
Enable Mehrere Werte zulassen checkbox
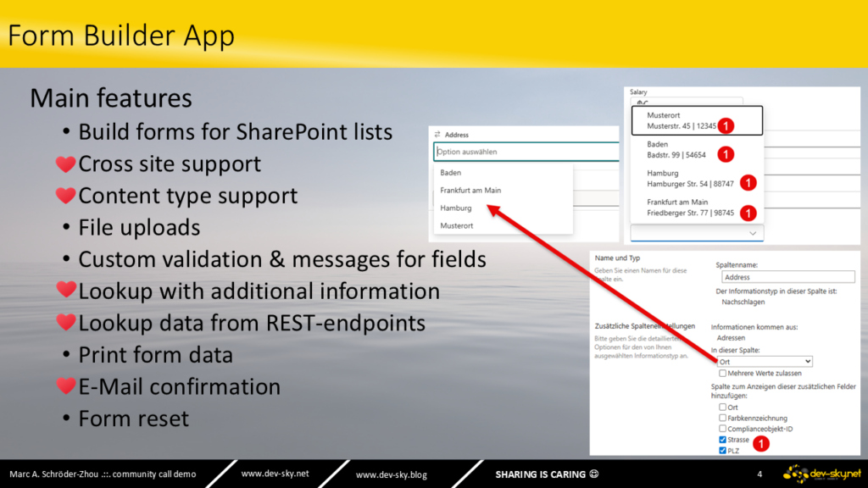[722, 374]
